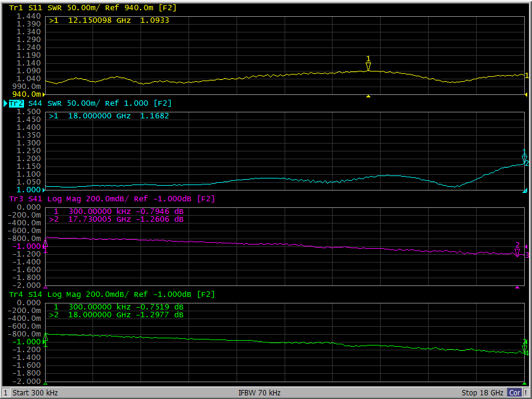
Task: Click the Start 300 kHz frequency field
Action: 35,393
